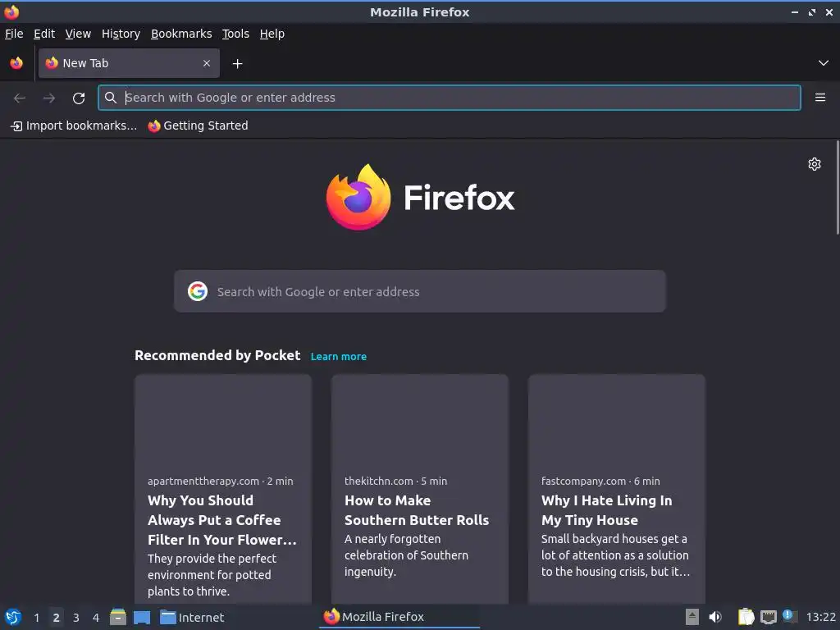Image resolution: width=840 pixels, height=630 pixels.
Task: Open network monitor tray icon
Action: [768, 617]
